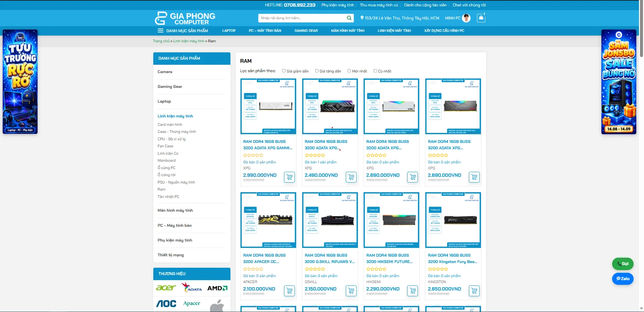
Task: Select the AMD brand logo
Action: click(x=217, y=288)
